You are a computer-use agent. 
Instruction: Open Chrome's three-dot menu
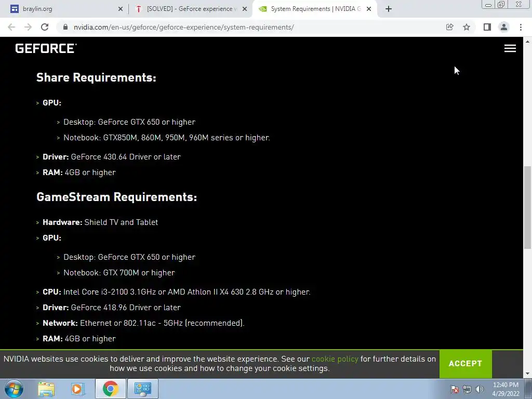click(x=521, y=27)
